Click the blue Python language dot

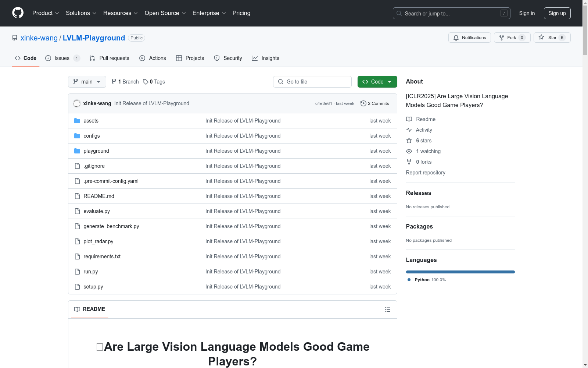click(409, 280)
